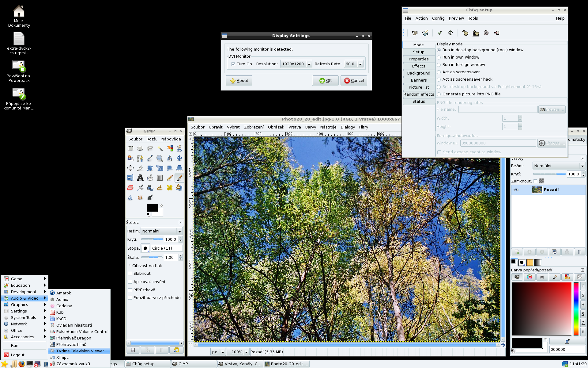The width and height of the screenshot is (588, 368).
Task: Click the hex color field showing 000000
Action: point(567,350)
